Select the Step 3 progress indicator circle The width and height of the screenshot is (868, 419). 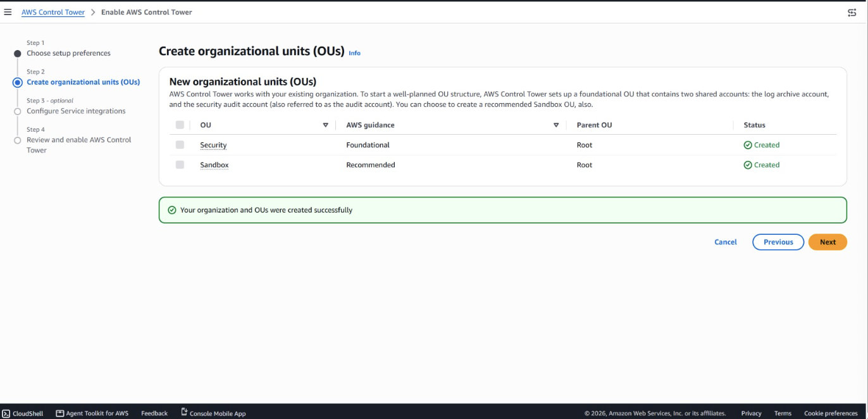coord(18,111)
